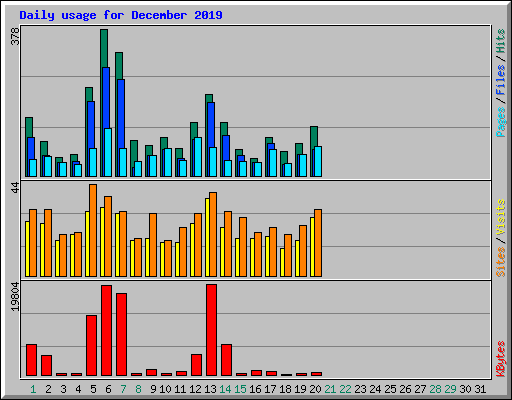Click the green Hits legend label
The width and height of the screenshot is (512, 400).
coord(500,41)
